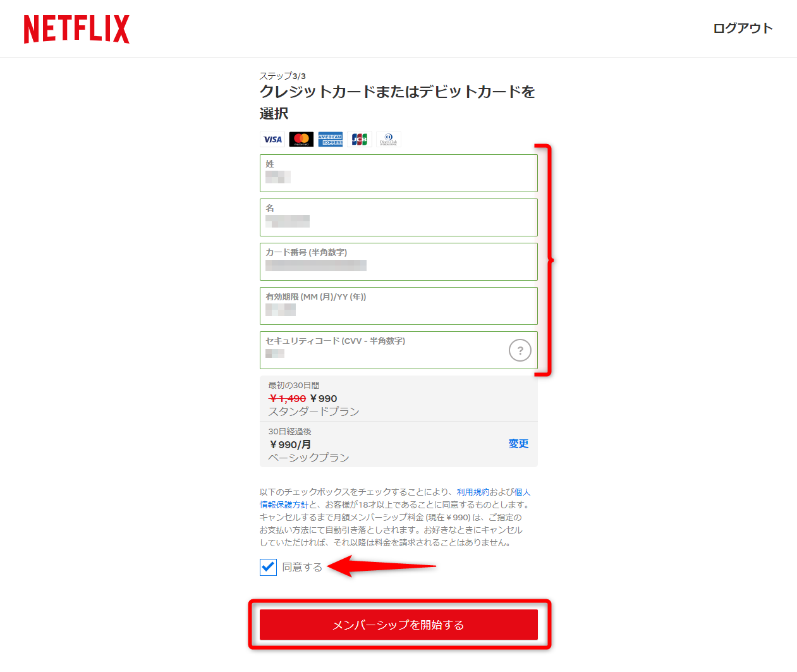Open the CVV help question mark icon

(x=520, y=350)
